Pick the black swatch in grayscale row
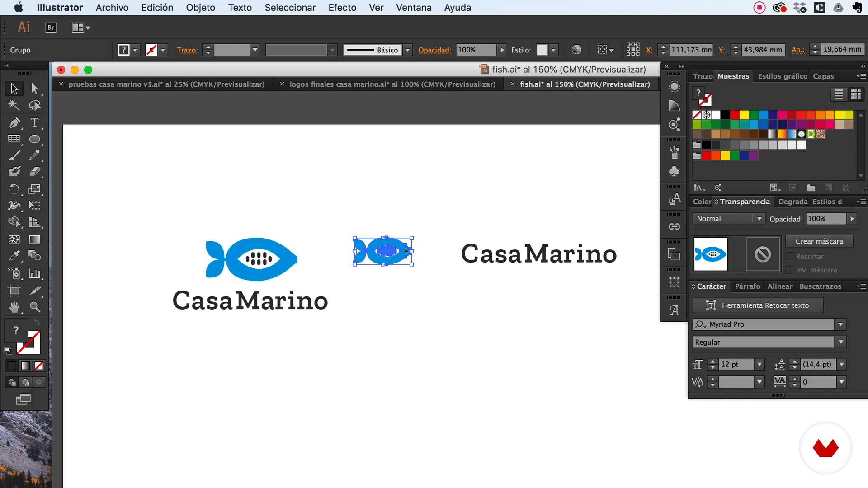868x488 pixels. point(706,145)
